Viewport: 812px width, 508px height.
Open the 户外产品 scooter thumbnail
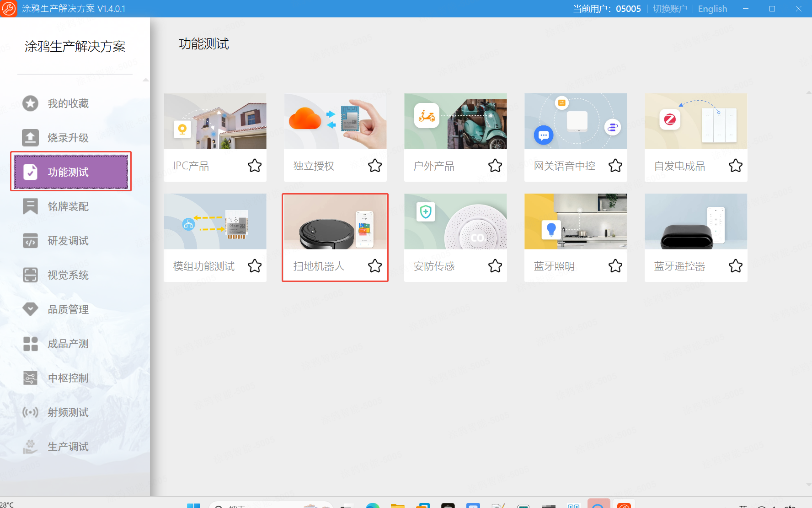click(x=456, y=121)
